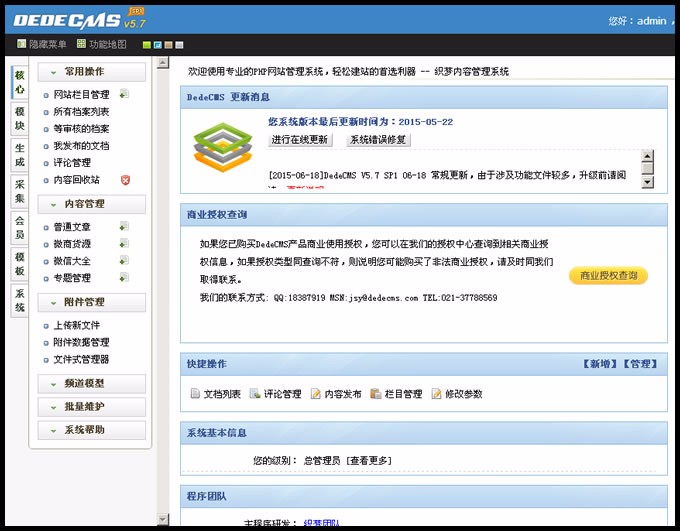This screenshot has width=680, height=531.
Task: Collapse the 附件管理 menu section
Action: [92, 302]
